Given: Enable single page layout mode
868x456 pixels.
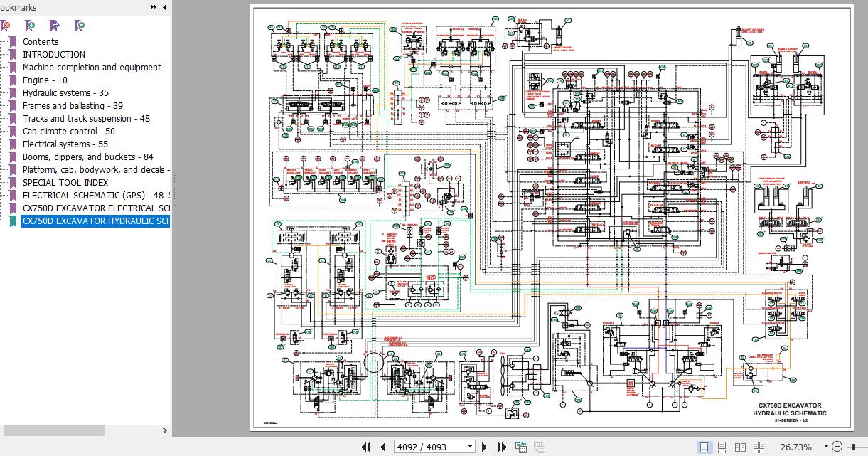Looking at the screenshot, I should point(704,447).
